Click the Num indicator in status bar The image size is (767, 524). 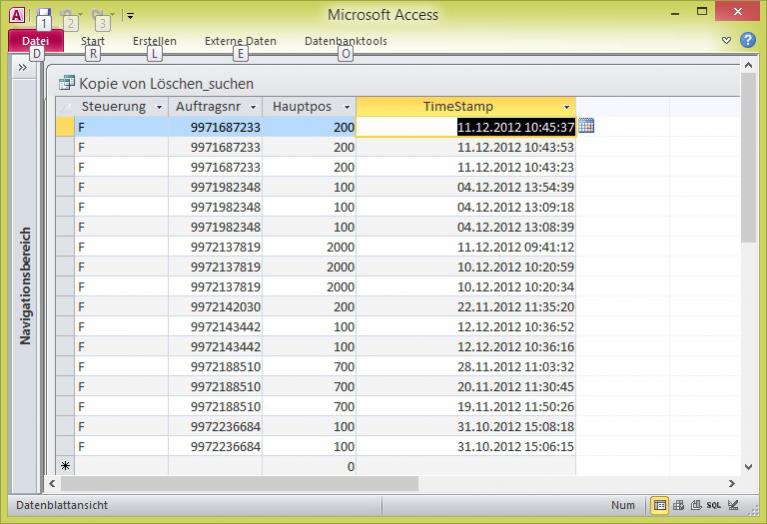(623, 505)
